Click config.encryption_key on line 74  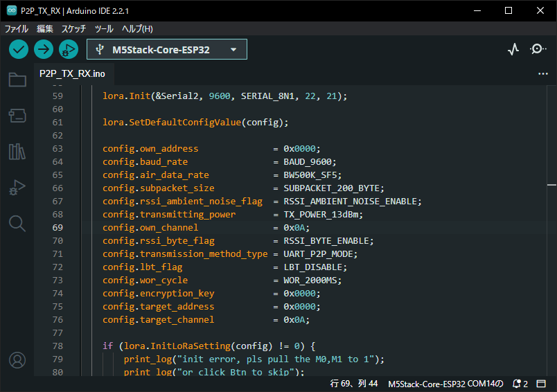[x=159, y=293]
